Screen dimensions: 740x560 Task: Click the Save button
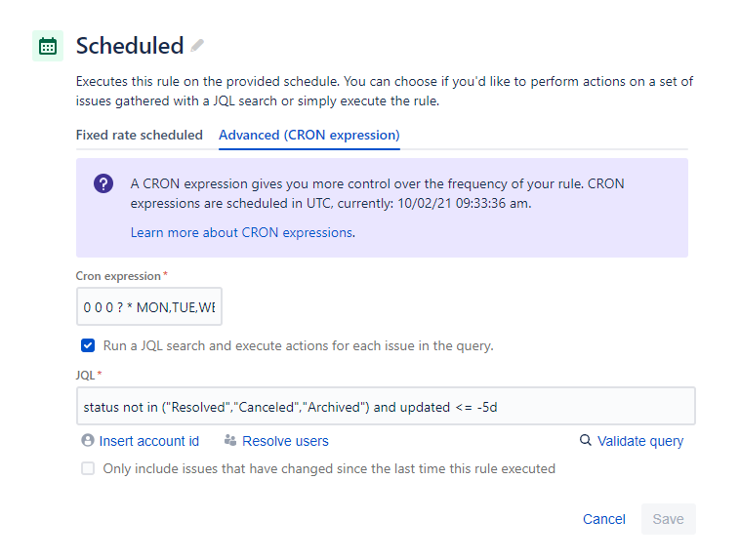point(669,519)
